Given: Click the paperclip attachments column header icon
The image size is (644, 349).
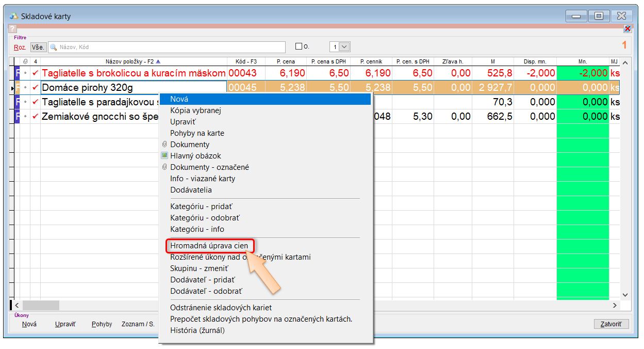Looking at the screenshot, I should point(25,61).
